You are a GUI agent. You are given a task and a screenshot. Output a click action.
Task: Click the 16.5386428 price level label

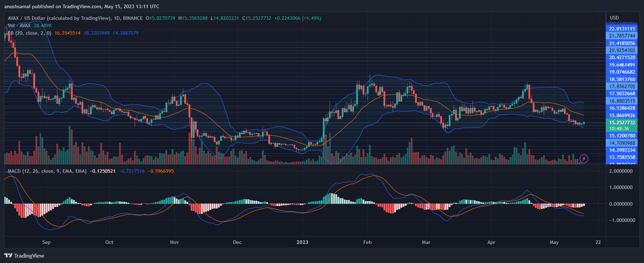coord(622,108)
